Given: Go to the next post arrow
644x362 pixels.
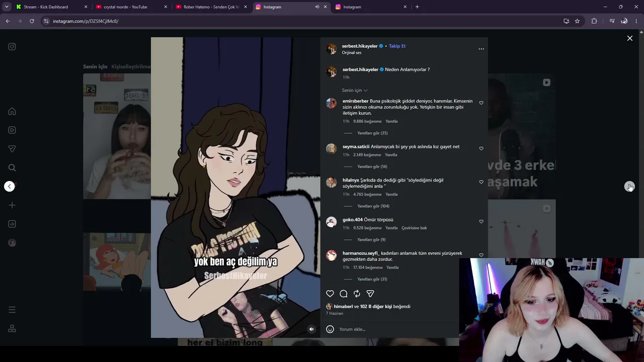Looking at the screenshot, I should pos(629,187).
